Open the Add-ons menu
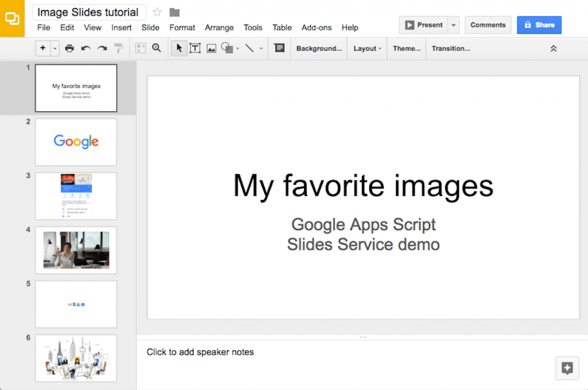Viewport: 588px width, 390px height. click(x=316, y=27)
